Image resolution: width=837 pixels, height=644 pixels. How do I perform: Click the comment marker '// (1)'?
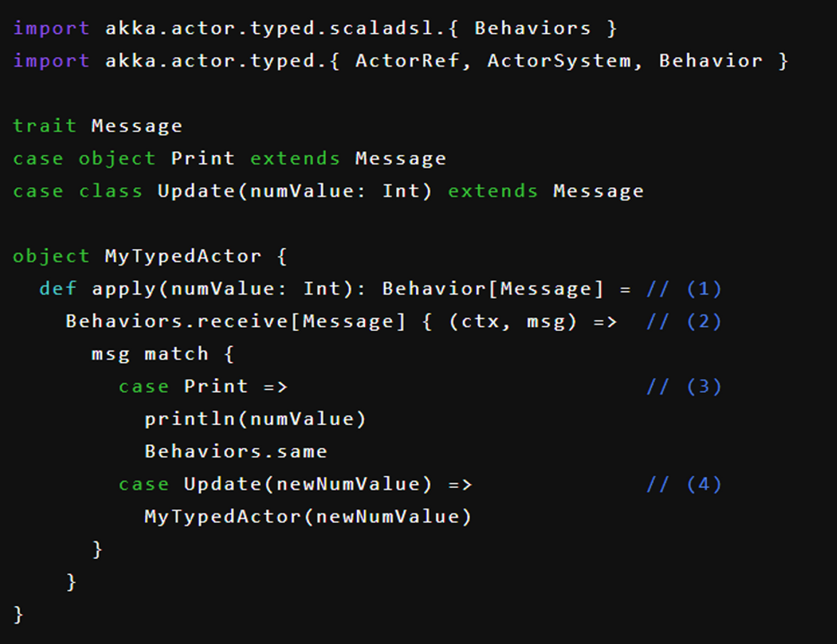click(684, 288)
